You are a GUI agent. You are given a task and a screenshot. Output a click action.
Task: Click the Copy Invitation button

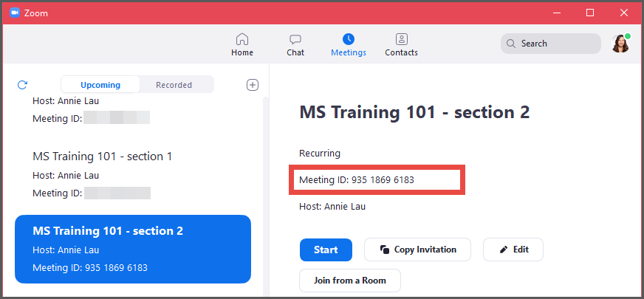418,250
